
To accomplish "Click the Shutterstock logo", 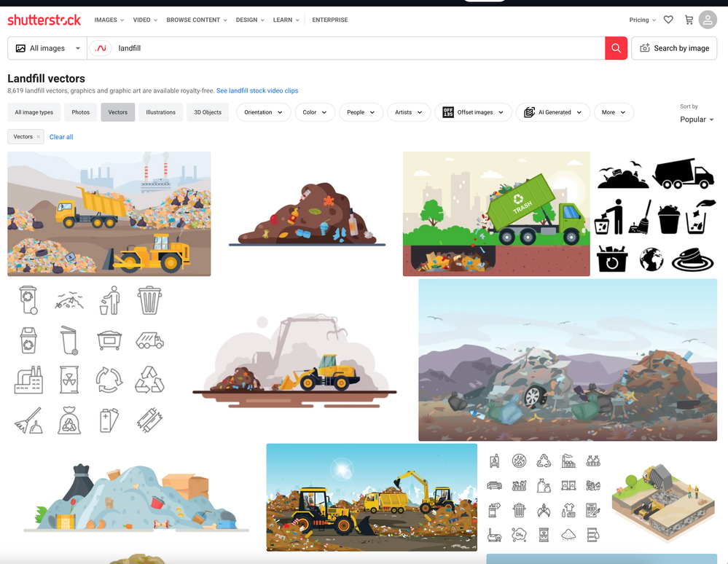I will coord(44,20).
